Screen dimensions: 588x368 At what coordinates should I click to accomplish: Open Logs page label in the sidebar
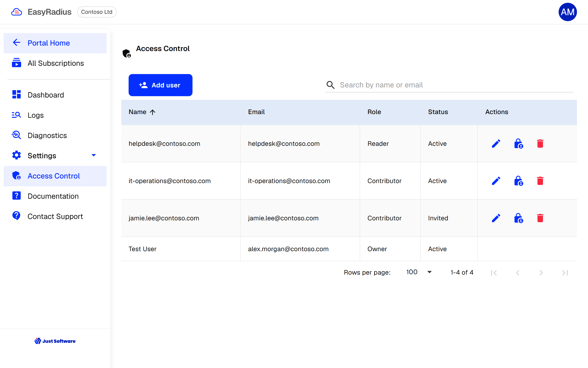(x=35, y=115)
